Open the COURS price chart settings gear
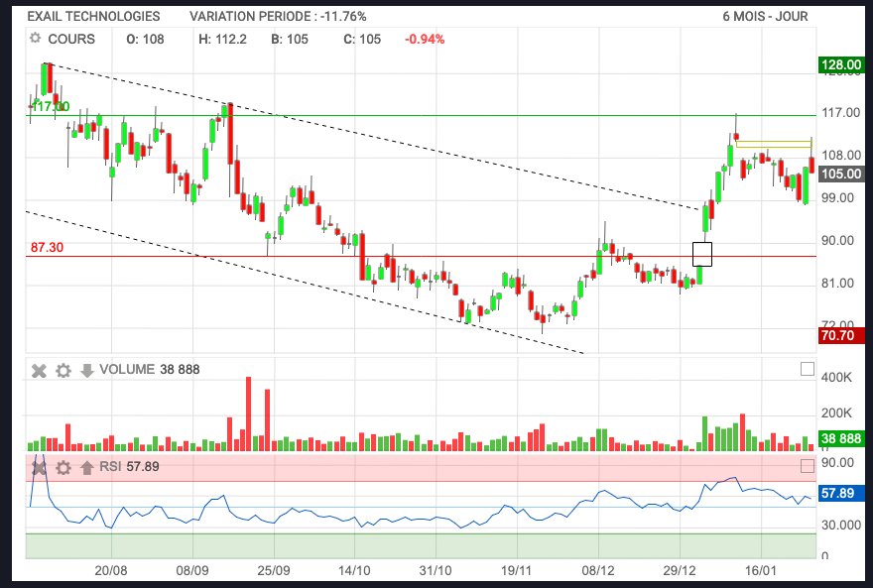 [x=36, y=39]
